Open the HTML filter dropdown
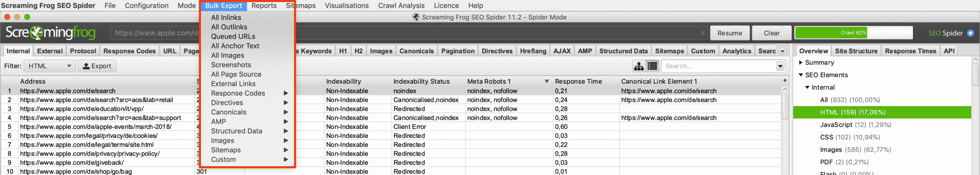Image resolution: width=980 pixels, height=175 pixels. point(50,66)
